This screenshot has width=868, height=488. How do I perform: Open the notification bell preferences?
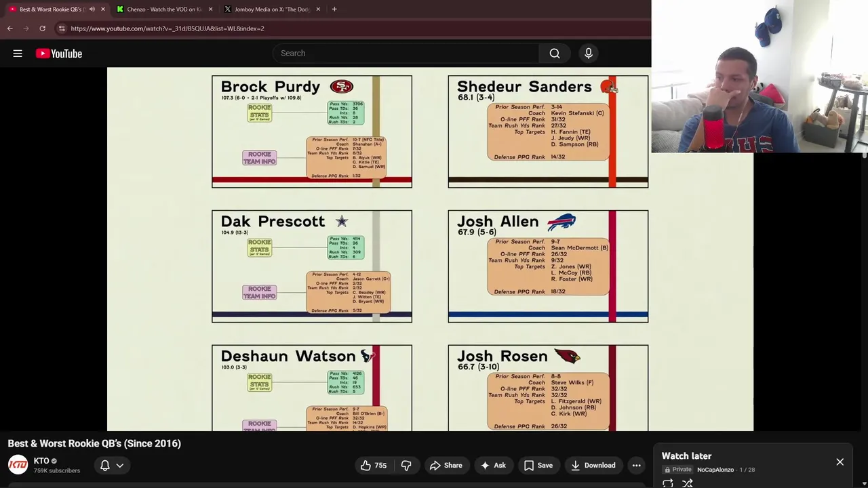click(x=105, y=466)
